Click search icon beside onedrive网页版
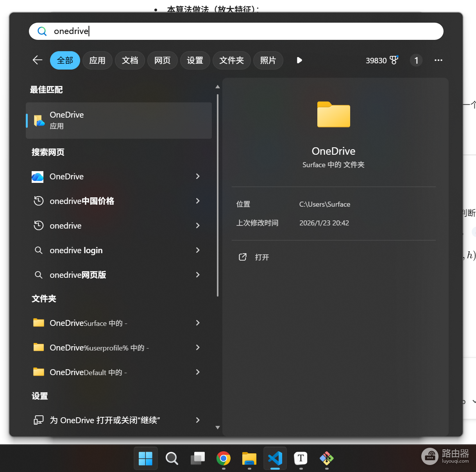Viewport: 476px width, 472px height. tap(38, 275)
